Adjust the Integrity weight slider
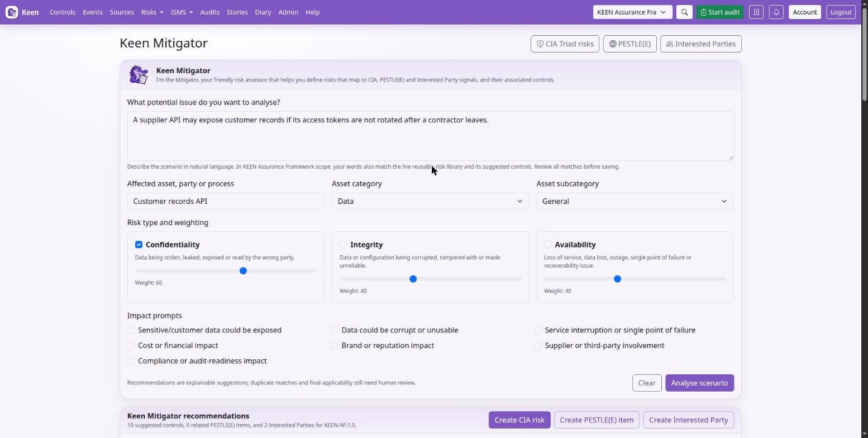The height and width of the screenshot is (438, 868). [x=430, y=279]
